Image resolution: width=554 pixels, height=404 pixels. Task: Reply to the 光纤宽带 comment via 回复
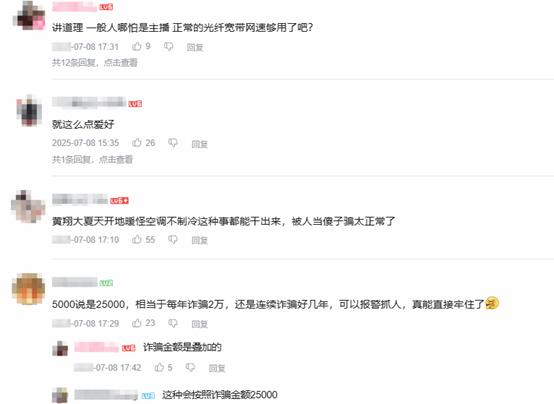pyautogui.click(x=195, y=47)
